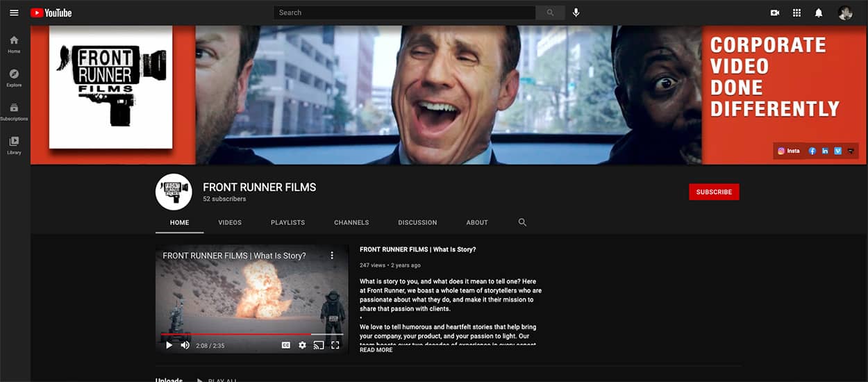The height and width of the screenshot is (382, 868).
Task: Click the 2:08 / 2:35 time display
Action: click(x=210, y=345)
